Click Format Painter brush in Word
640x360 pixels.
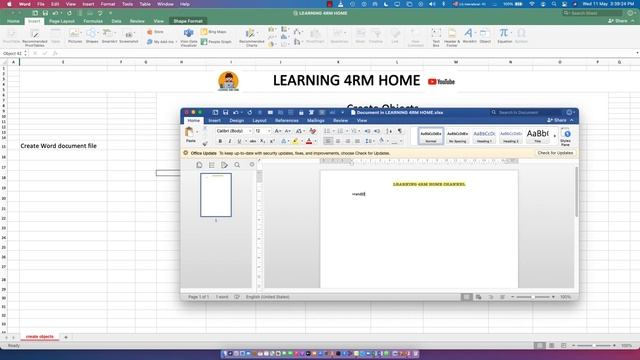coord(205,143)
